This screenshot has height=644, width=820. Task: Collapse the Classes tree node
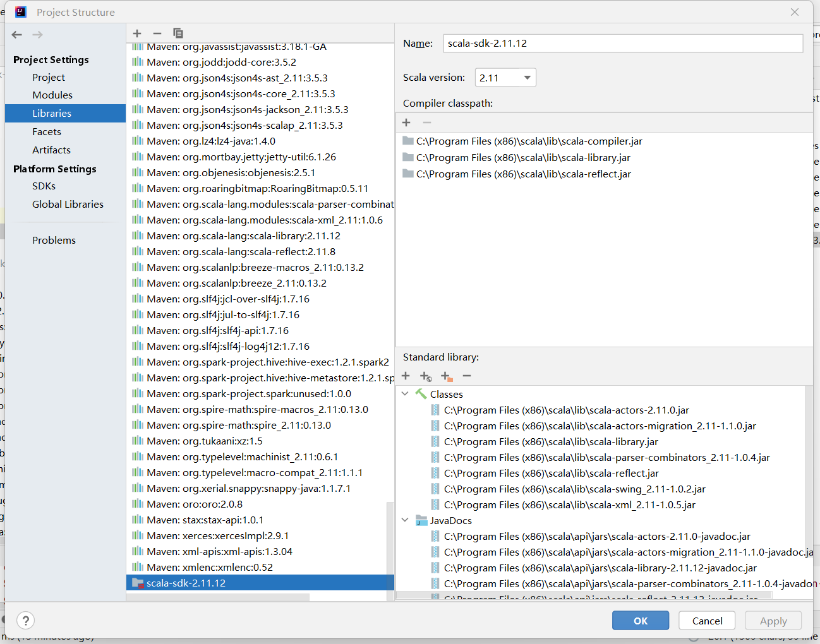[x=405, y=394]
